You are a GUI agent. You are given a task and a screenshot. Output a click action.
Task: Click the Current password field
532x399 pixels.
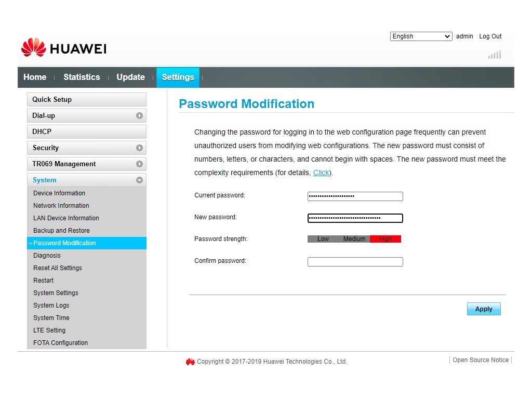tap(355, 196)
